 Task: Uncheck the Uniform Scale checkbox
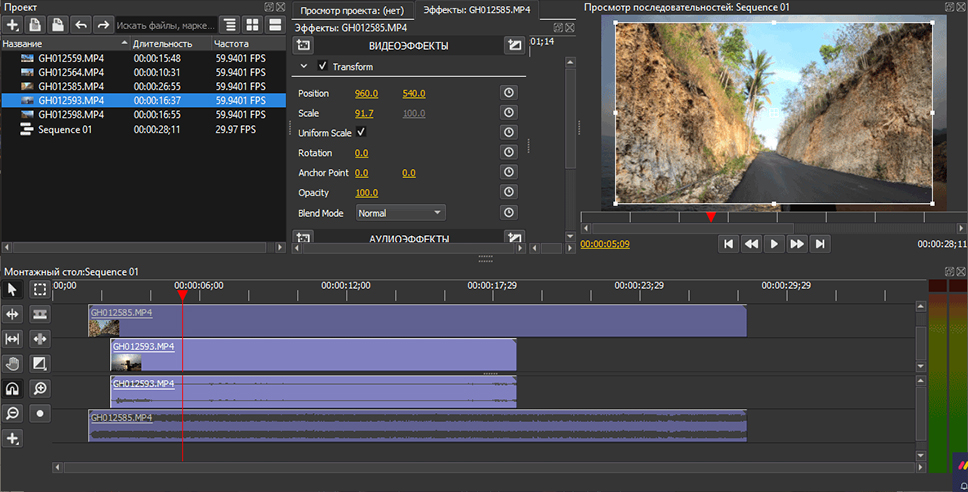361,133
